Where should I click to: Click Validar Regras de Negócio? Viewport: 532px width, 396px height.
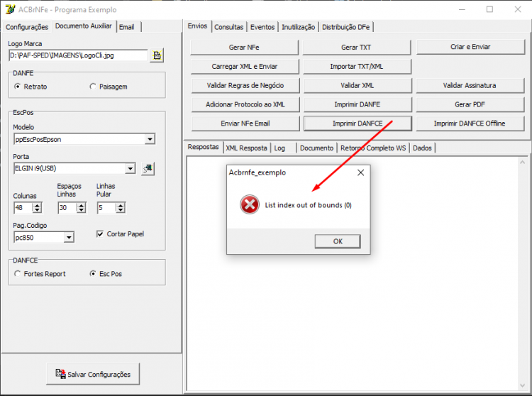point(245,85)
